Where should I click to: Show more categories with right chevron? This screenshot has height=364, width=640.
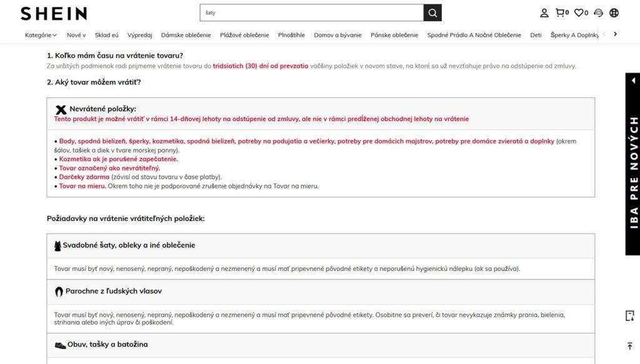615,34
